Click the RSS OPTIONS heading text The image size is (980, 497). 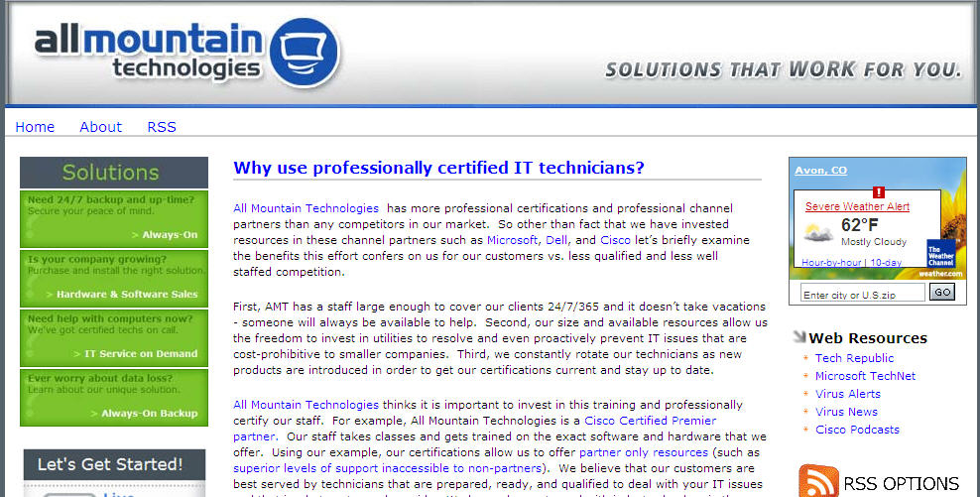[x=901, y=484]
